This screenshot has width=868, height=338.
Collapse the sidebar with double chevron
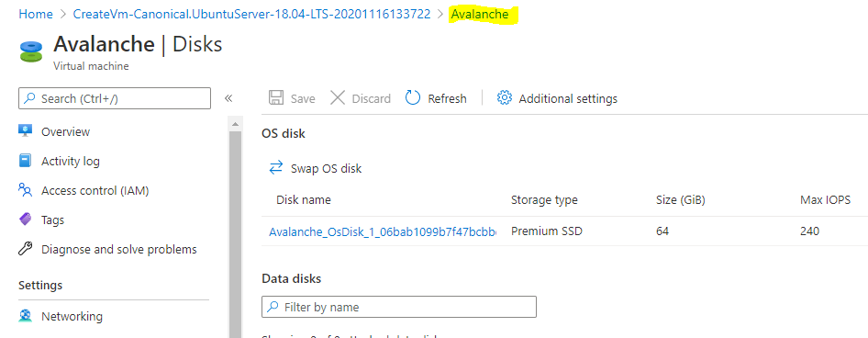click(228, 98)
